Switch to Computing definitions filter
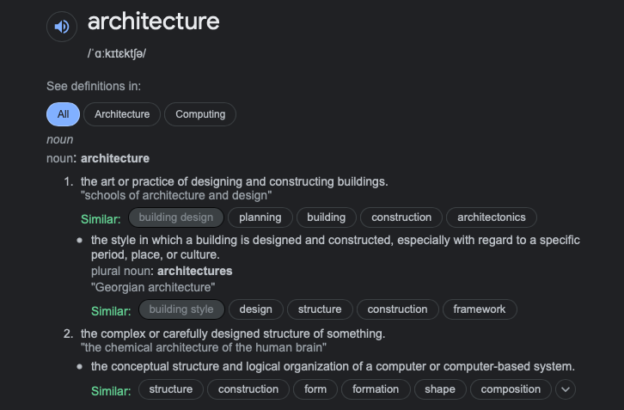 point(200,114)
